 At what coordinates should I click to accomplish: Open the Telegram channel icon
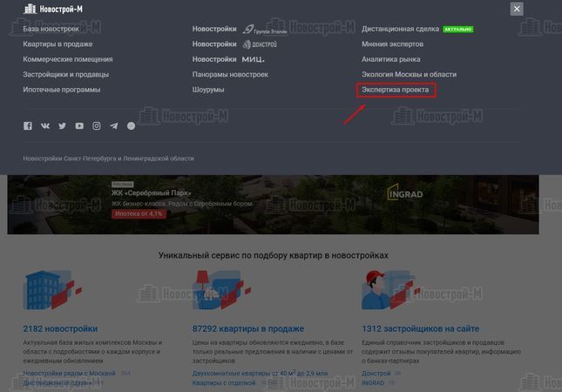[114, 126]
